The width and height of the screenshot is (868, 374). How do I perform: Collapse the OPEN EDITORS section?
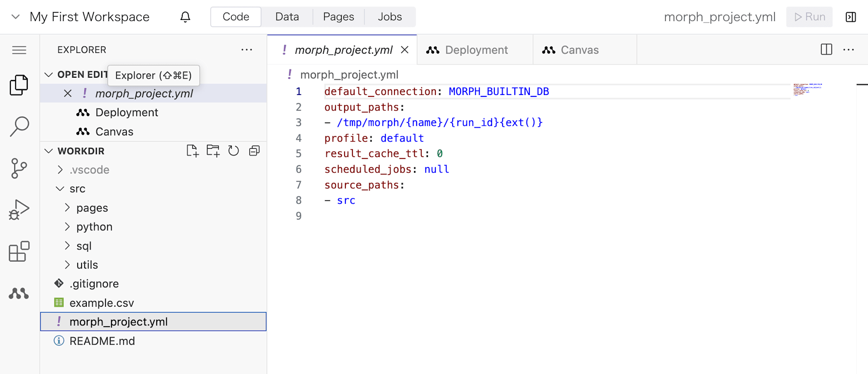[49, 75]
